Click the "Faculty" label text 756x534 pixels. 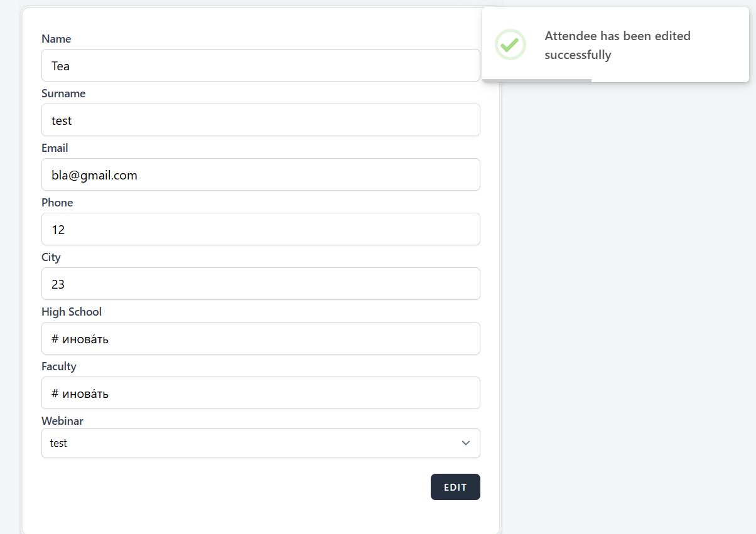[59, 366]
